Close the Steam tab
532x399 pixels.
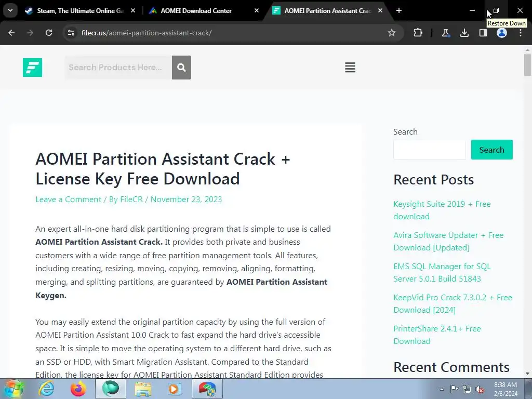click(133, 10)
